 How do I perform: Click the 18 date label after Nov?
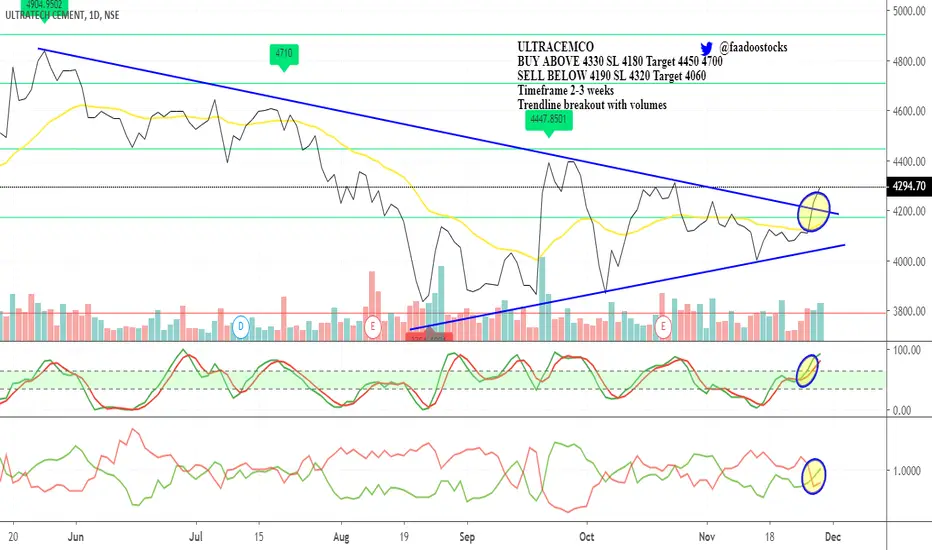click(x=770, y=537)
